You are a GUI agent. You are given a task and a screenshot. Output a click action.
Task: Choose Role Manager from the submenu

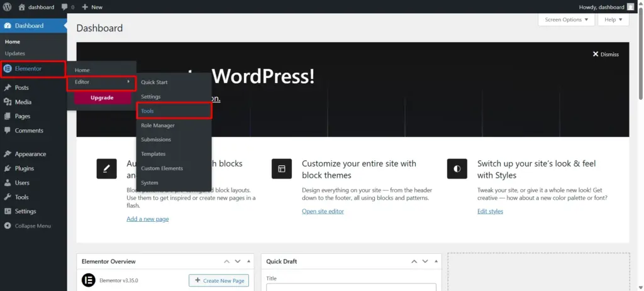(157, 125)
